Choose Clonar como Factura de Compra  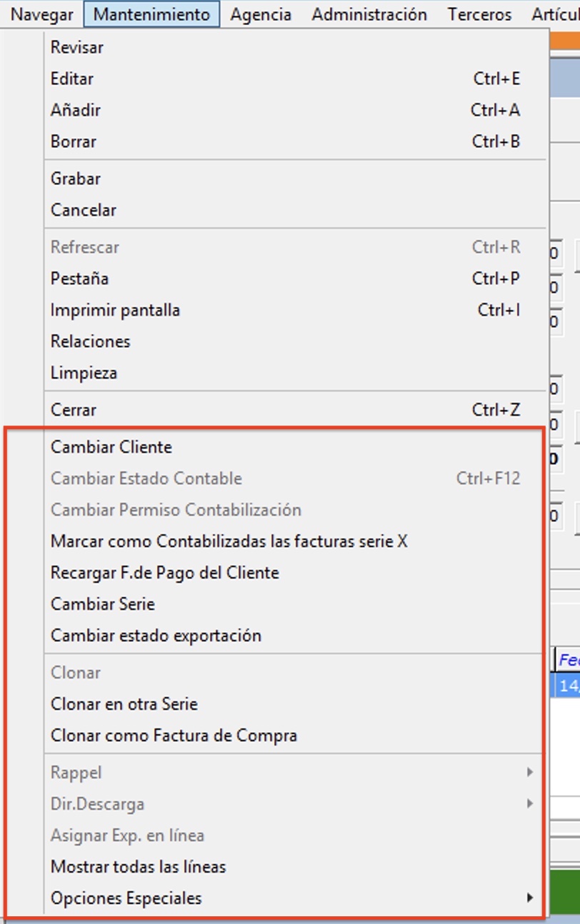pos(174,736)
